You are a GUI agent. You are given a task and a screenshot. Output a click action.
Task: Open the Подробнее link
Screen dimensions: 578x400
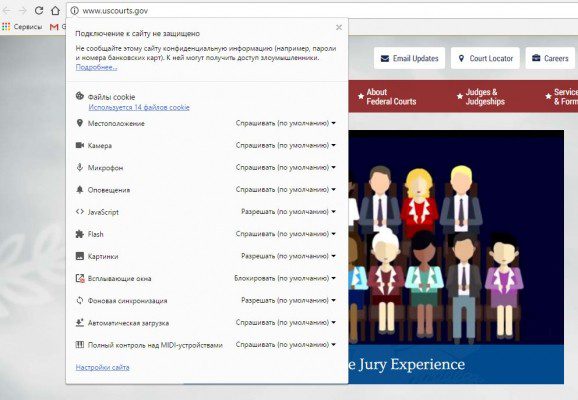point(97,67)
